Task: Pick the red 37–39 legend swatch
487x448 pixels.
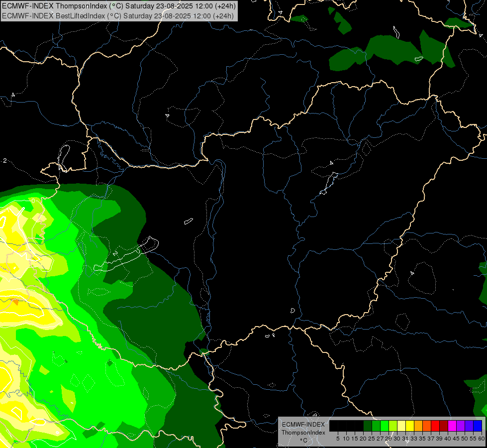Action: coord(435,426)
